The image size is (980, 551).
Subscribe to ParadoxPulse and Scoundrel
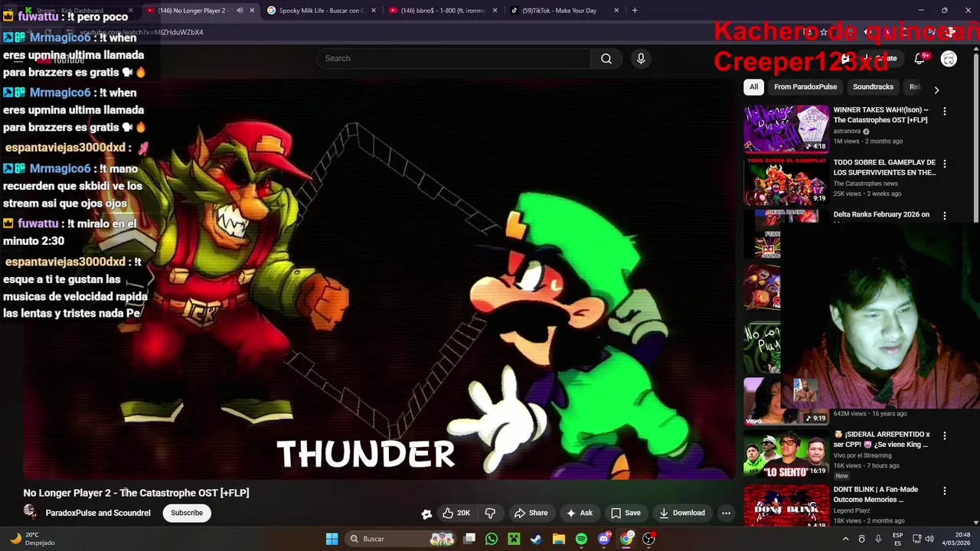point(187,513)
